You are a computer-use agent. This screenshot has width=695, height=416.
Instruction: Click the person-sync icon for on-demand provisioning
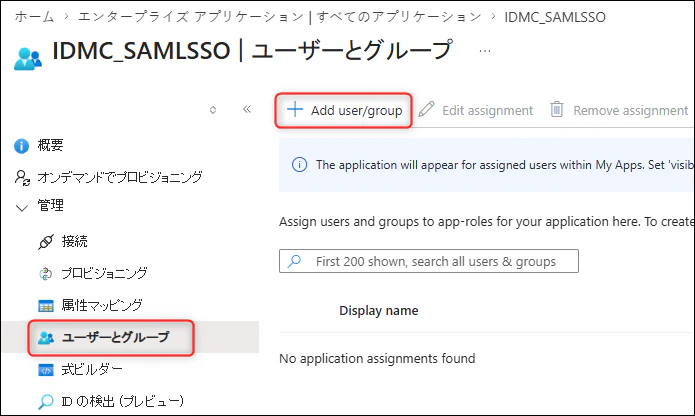point(22,177)
